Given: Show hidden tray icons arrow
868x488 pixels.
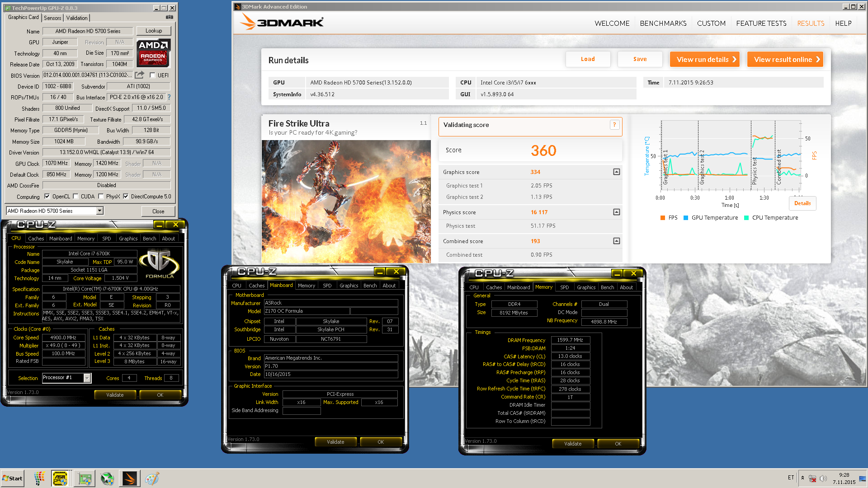Looking at the screenshot, I should tap(803, 478).
